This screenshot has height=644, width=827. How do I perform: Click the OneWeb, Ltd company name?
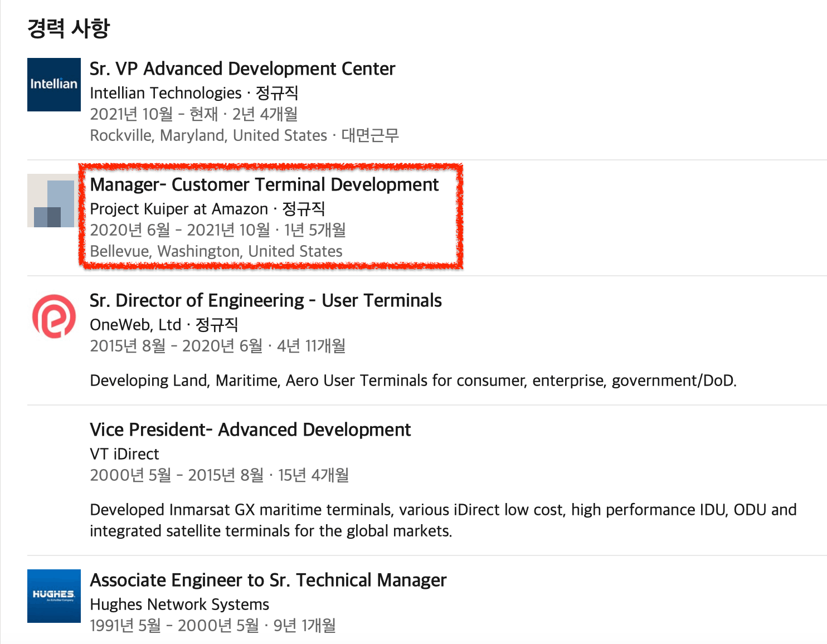click(135, 325)
